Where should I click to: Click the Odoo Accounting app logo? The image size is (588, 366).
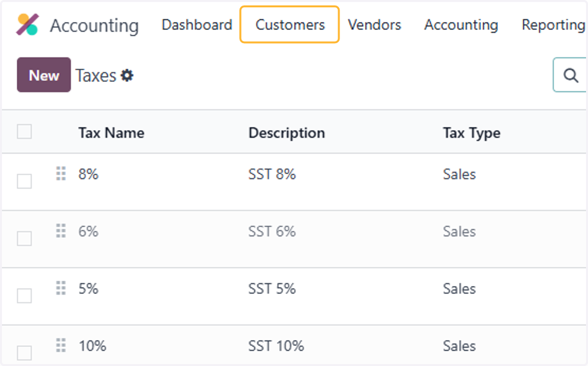tap(27, 25)
